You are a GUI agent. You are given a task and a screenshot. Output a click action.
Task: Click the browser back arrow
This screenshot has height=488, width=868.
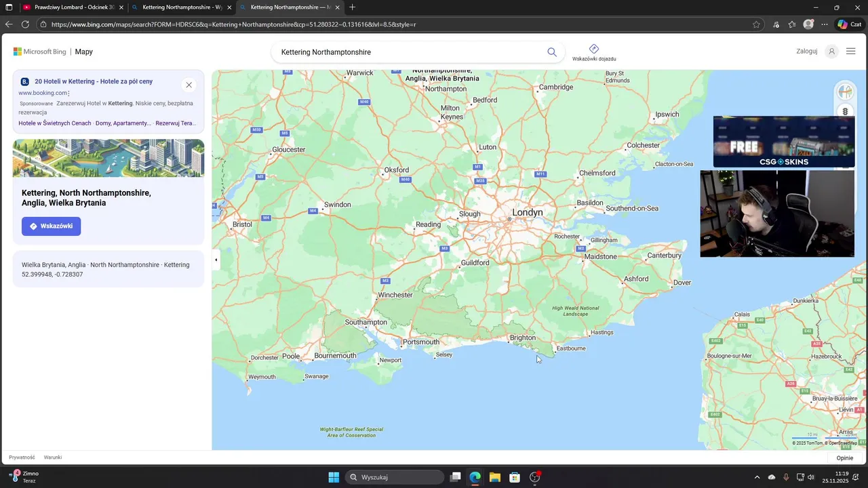point(9,24)
